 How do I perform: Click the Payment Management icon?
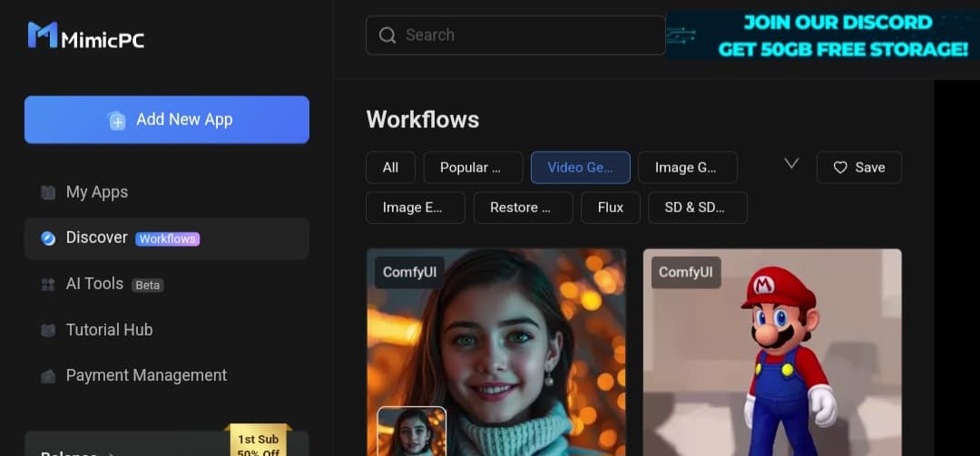(x=48, y=375)
